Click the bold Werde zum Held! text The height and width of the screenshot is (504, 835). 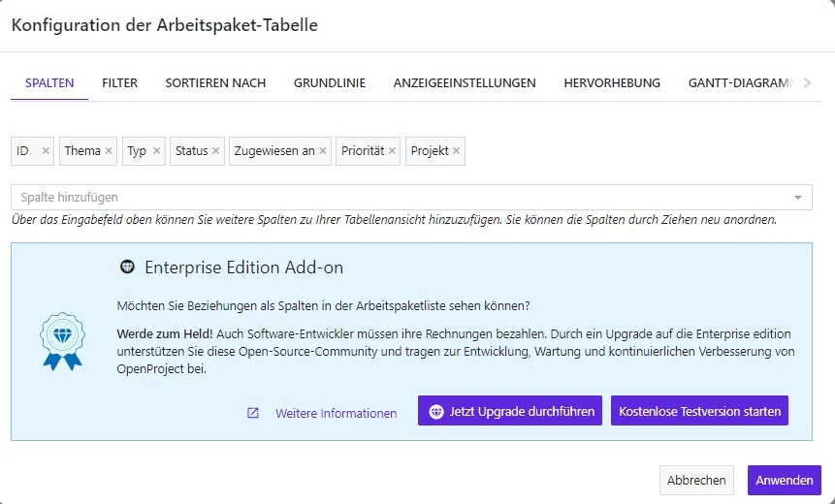tap(165, 334)
